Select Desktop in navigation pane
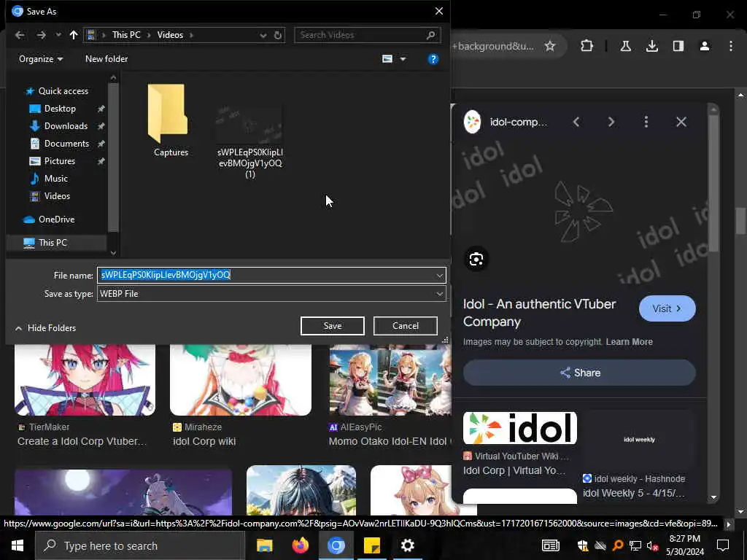Image resolution: width=747 pixels, height=560 pixels. 60,109
